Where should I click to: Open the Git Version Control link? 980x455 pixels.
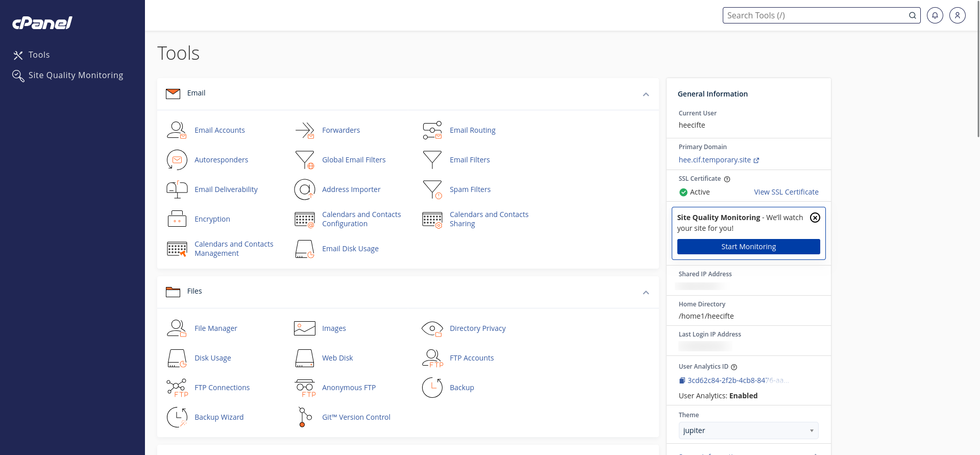(356, 417)
